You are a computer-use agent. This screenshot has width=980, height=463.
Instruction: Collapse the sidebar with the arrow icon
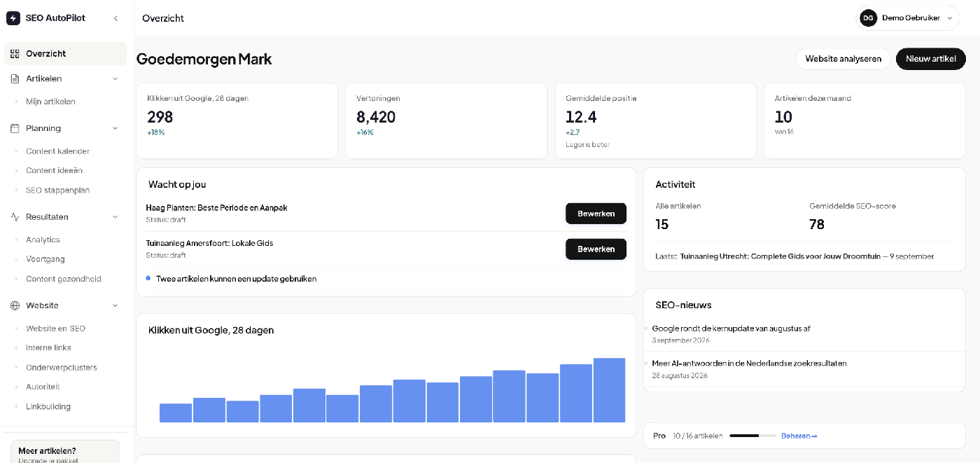tap(115, 18)
